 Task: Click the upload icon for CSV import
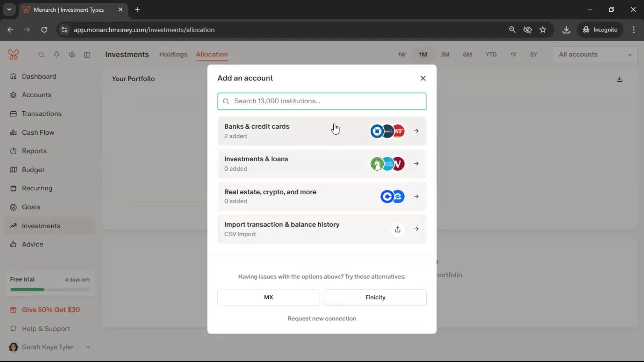click(397, 229)
